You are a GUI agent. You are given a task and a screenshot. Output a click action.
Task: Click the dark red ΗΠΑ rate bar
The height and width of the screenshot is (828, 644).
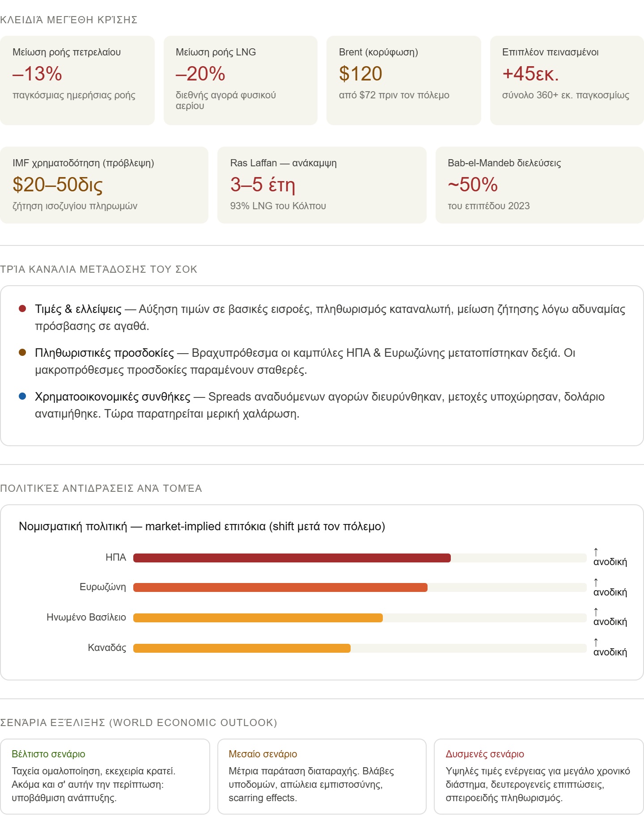292,558
